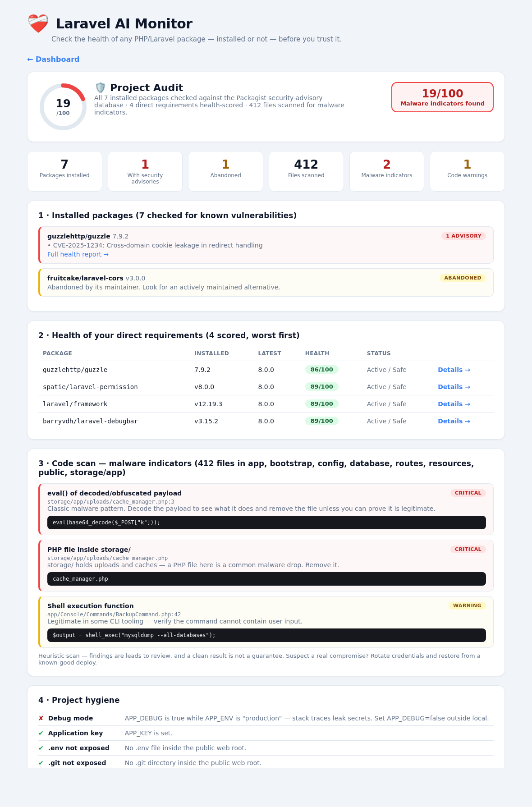This screenshot has height=807, width=532.
Task: Click the shell_exec mysqldump code snippet
Action: click(x=266, y=635)
